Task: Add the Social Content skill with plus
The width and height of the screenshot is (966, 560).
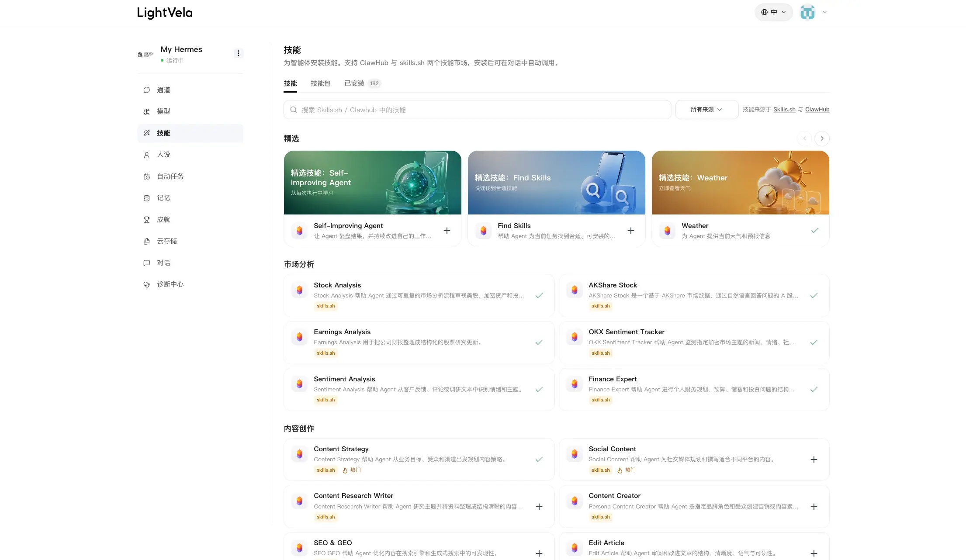Action: [x=814, y=460]
